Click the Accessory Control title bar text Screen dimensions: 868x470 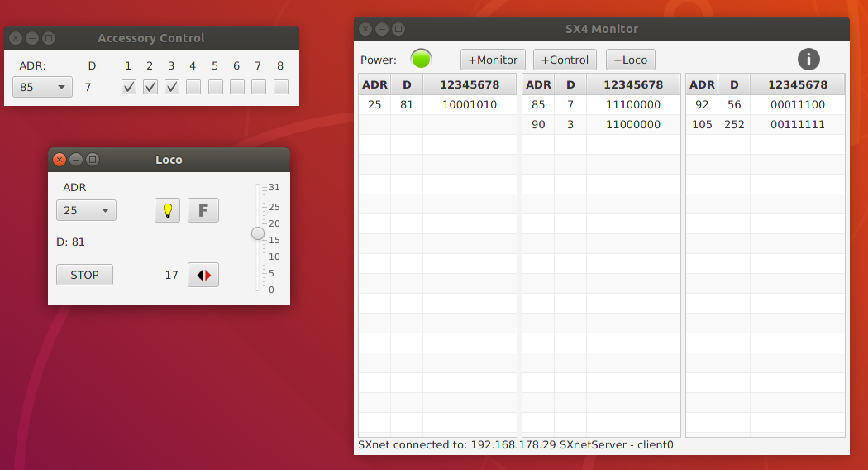151,38
